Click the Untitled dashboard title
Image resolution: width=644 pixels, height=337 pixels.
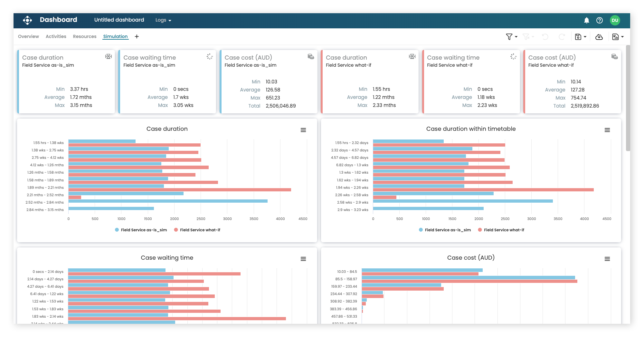(x=119, y=20)
